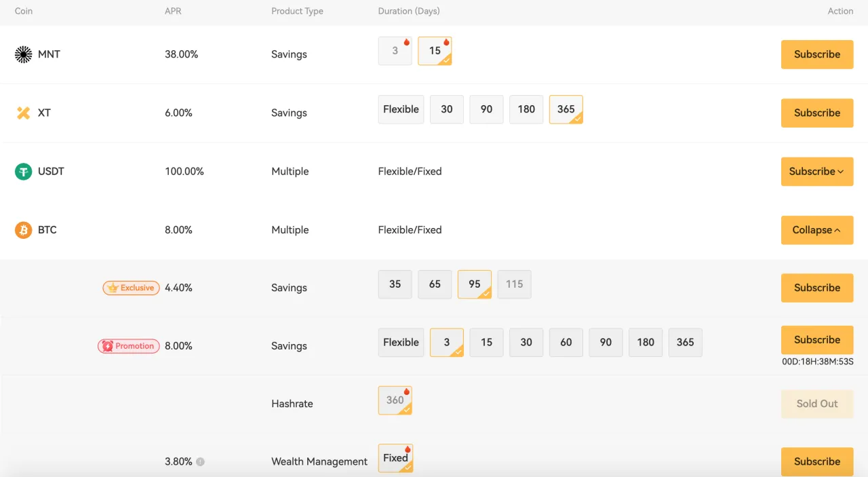Click the Action column header
The image size is (868, 477).
[840, 11]
